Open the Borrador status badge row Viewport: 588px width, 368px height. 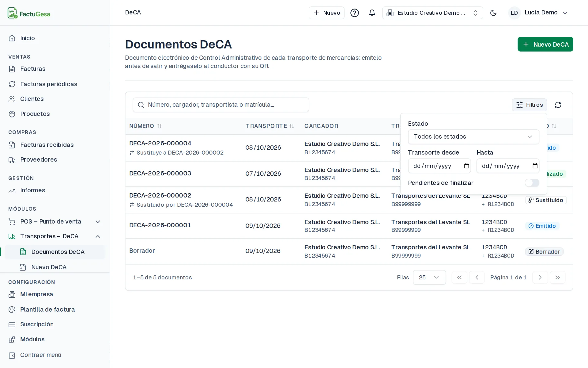click(544, 252)
